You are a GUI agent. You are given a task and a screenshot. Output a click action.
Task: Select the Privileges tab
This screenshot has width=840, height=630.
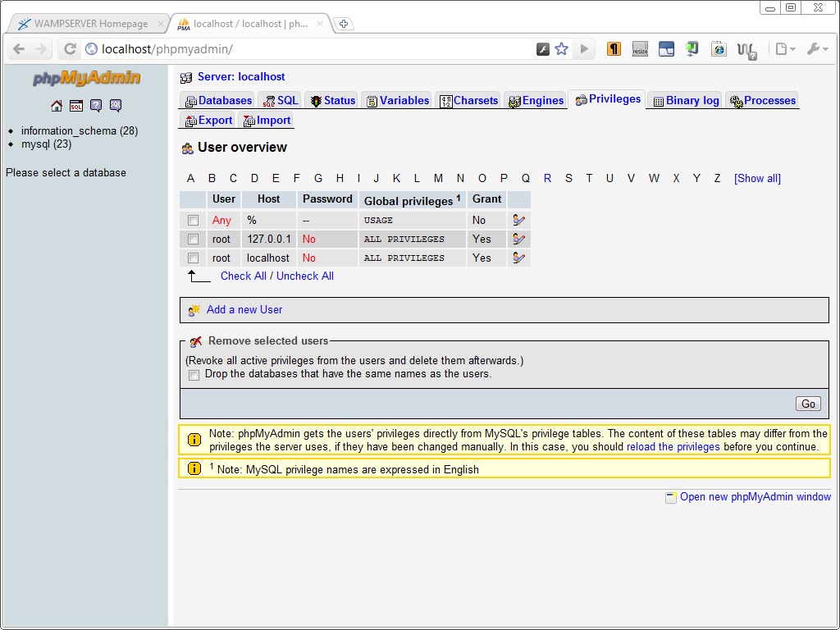coord(608,99)
